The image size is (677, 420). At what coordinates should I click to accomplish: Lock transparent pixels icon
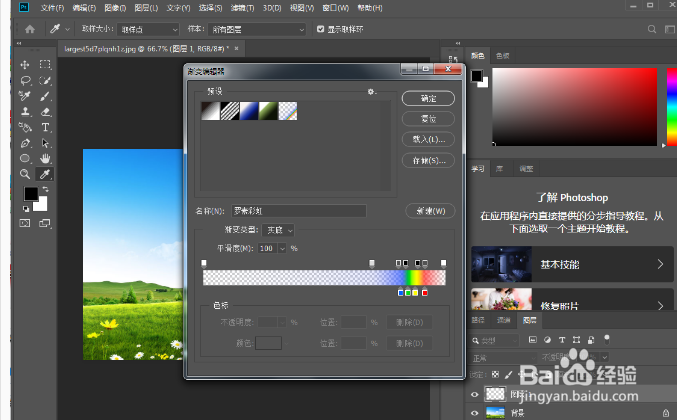[496, 374]
